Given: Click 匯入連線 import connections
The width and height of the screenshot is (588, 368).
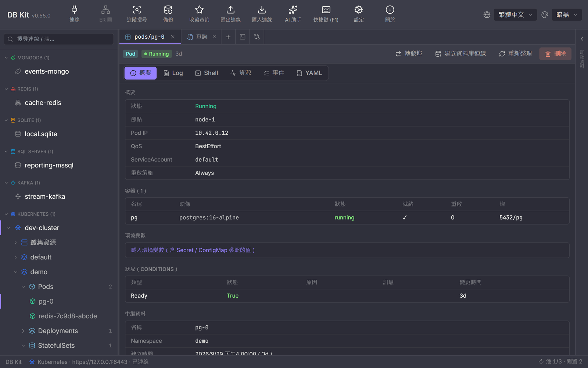Looking at the screenshot, I should click(x=262, y=14).
